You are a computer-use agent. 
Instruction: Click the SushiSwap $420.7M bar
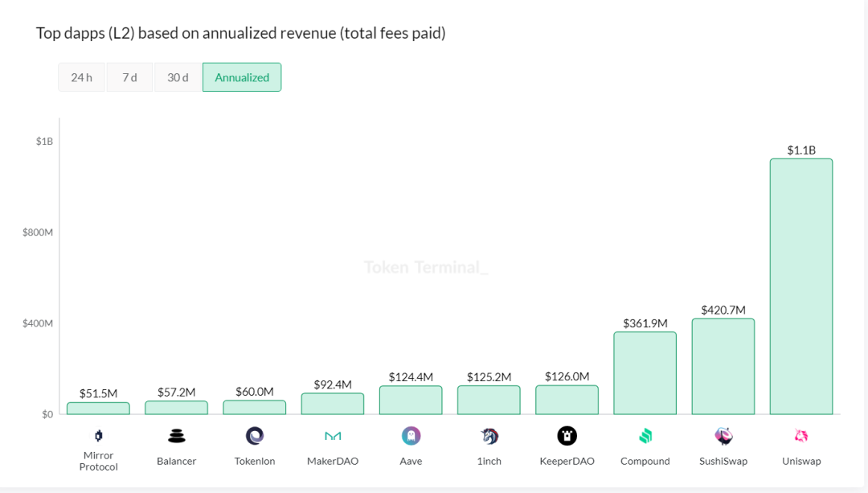pyautogui.click(x=723, y=367)
